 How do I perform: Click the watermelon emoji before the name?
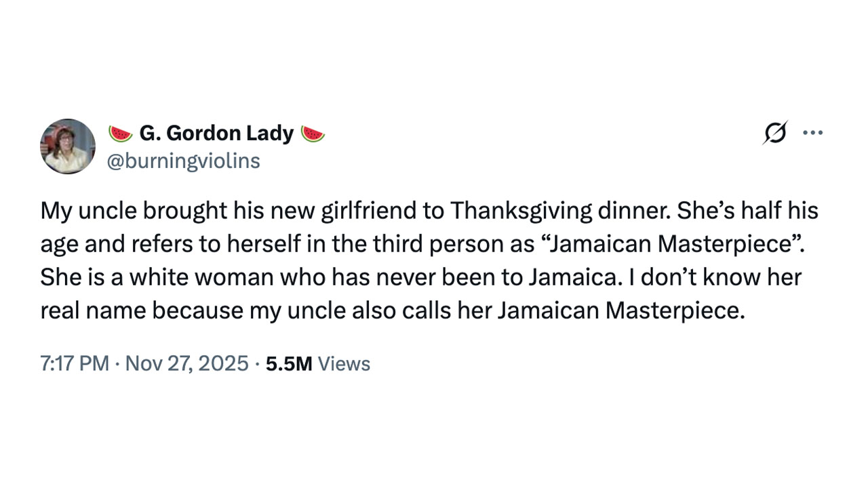pos(121,134)
